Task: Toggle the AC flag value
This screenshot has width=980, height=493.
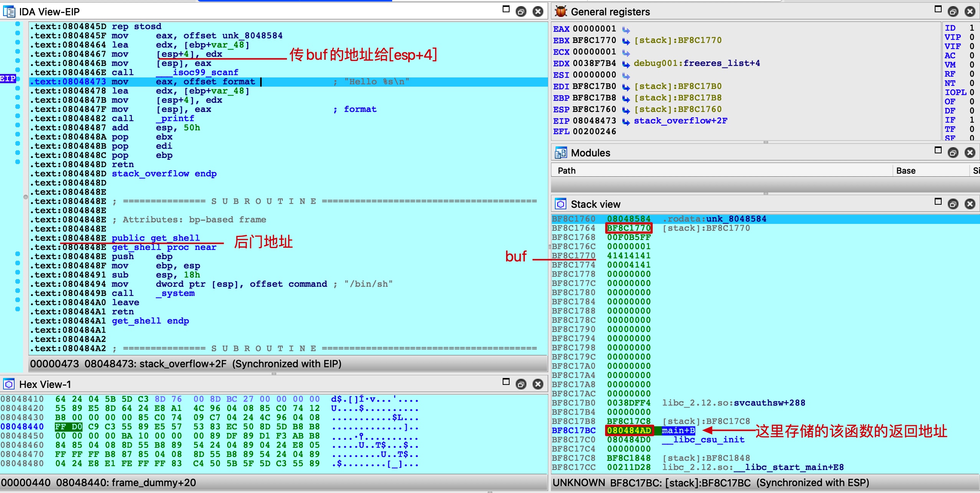Action: pos(972,56)
